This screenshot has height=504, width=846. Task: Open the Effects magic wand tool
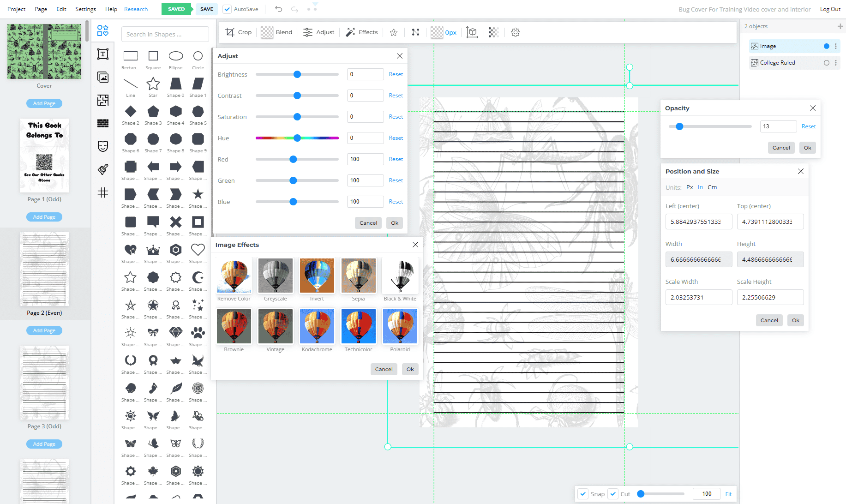click(362, 32)
